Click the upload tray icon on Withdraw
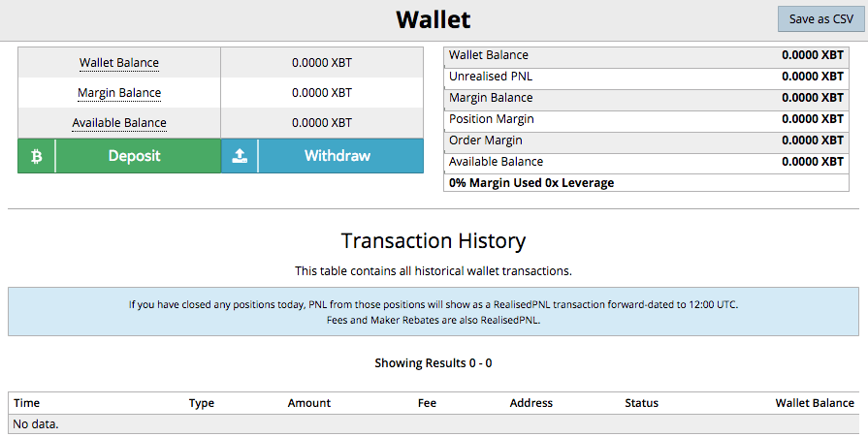This screenshot has height=437, width=868. pos(240,156)
